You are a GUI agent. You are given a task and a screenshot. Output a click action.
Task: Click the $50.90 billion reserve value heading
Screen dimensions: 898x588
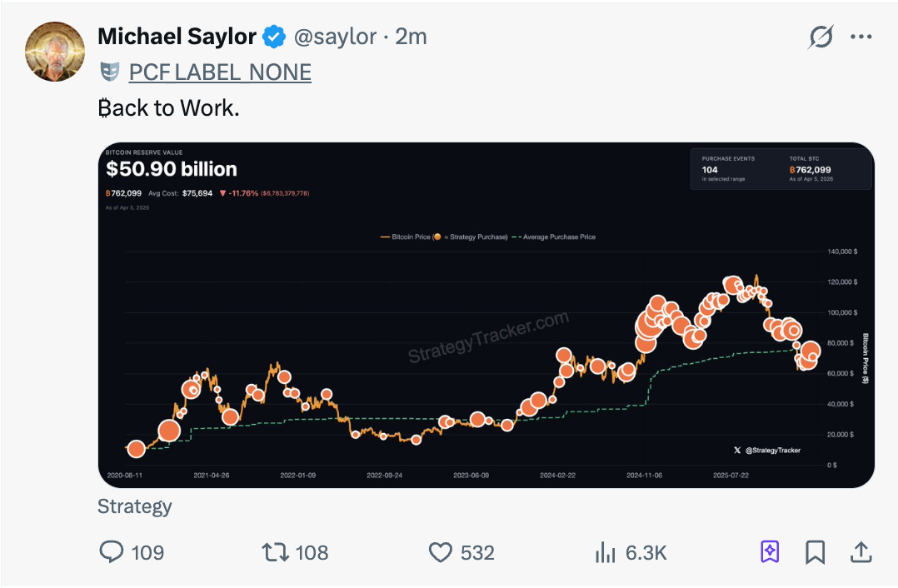(x=172, y=169)
